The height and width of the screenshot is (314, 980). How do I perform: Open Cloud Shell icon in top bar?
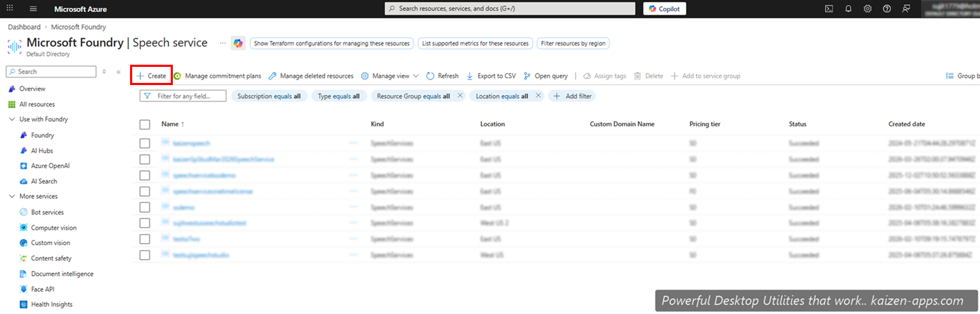click(829, 9)
